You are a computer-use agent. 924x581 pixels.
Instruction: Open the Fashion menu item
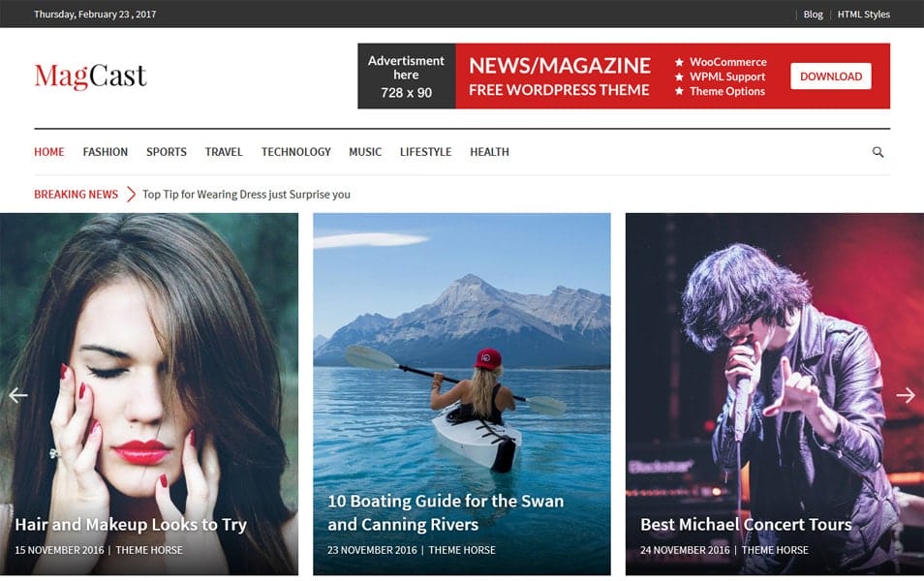[x=105, y=152]
